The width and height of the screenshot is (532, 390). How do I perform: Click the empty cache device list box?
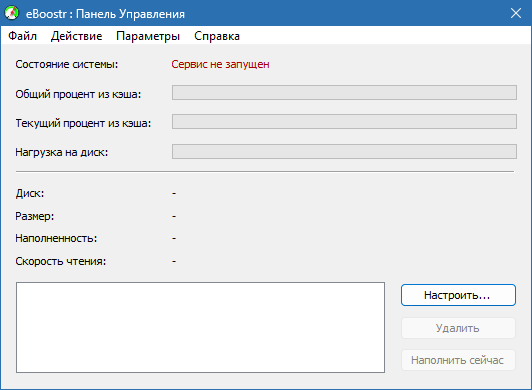coord(200,327)
